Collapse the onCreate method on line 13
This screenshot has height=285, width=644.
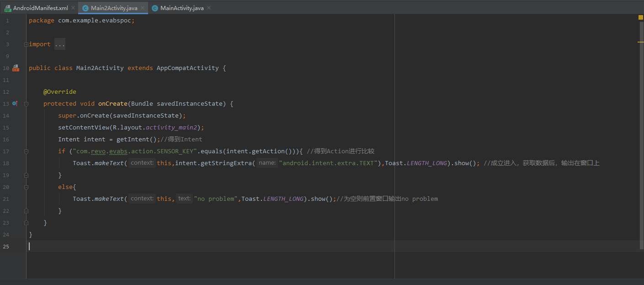click(x=26, y=104)
